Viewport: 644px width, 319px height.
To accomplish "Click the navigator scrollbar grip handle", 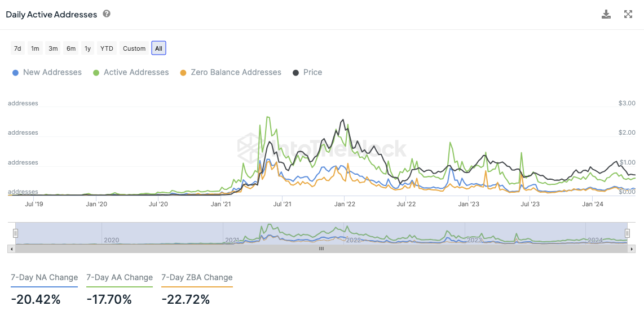I will pyautogui.click(x=321, y=249).
